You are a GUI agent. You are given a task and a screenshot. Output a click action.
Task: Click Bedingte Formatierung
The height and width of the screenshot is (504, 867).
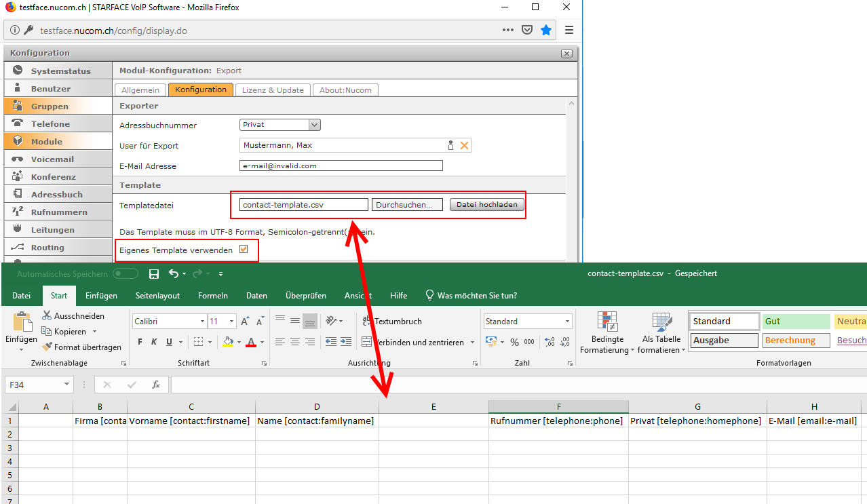pyautogui.click(x=606, y=333)
